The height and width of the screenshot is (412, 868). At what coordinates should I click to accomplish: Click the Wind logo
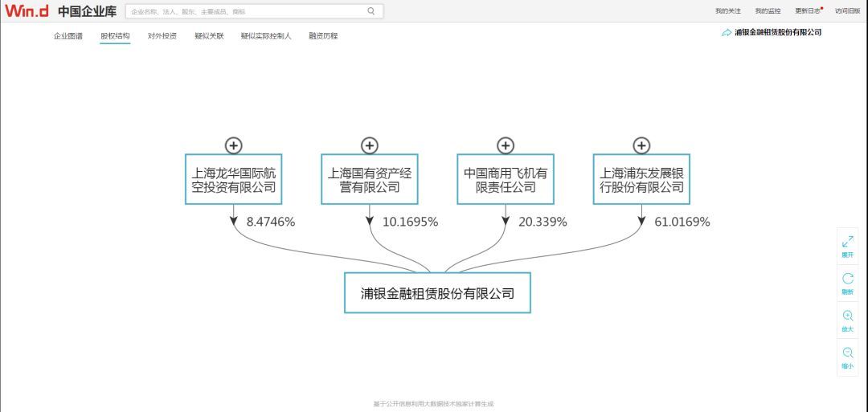[26, 10]
